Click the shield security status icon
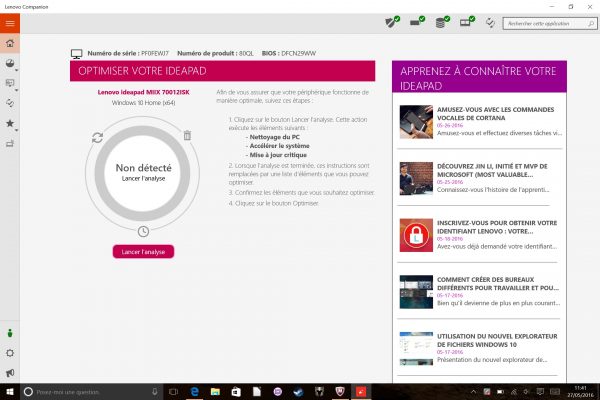This screenshot has width=600, height=400. 392,22
